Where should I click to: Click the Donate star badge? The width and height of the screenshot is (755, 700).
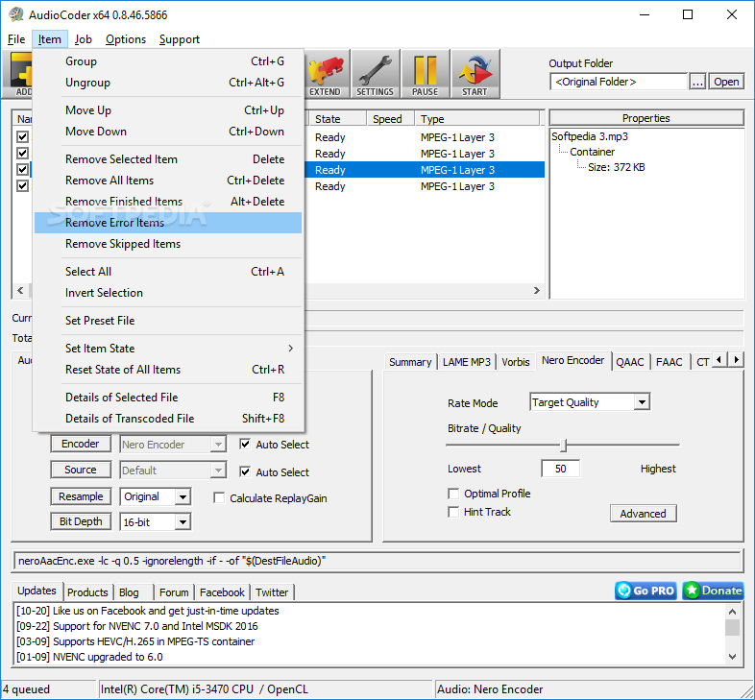tap(713, 591)
